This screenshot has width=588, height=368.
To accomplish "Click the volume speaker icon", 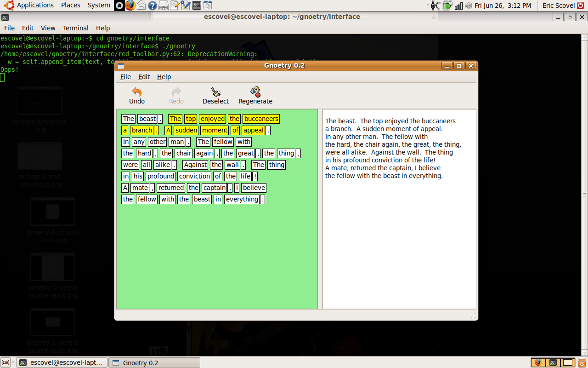I will point(468,6).
